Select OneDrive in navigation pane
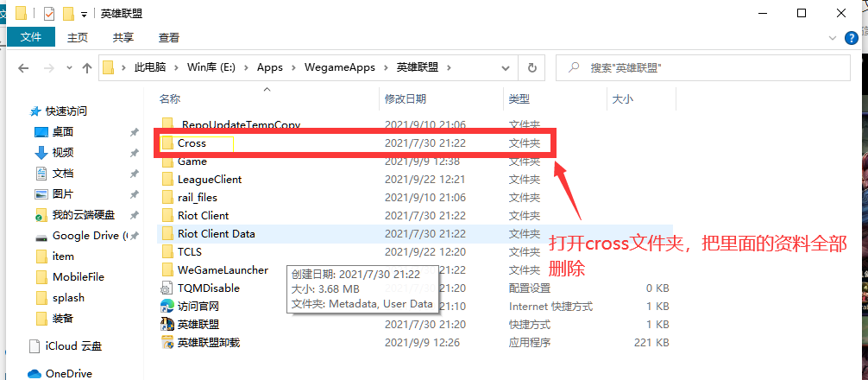 (x=69, y=373)
